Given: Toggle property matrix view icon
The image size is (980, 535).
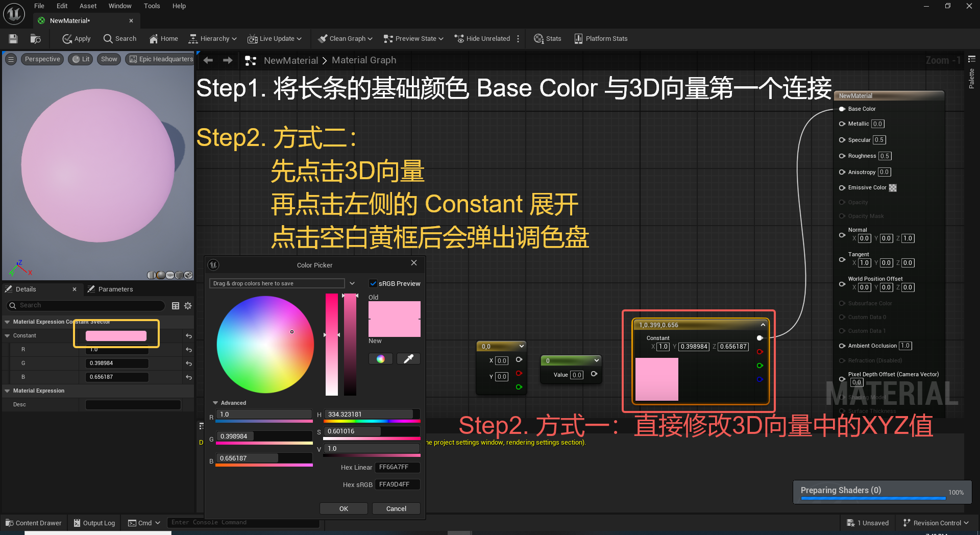Looking at the screenshot, I should click(176, 306).
